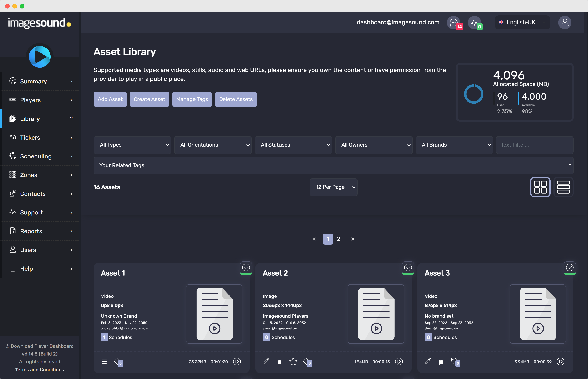Play preview of Asset 1 in footer

tap(237, 362)
